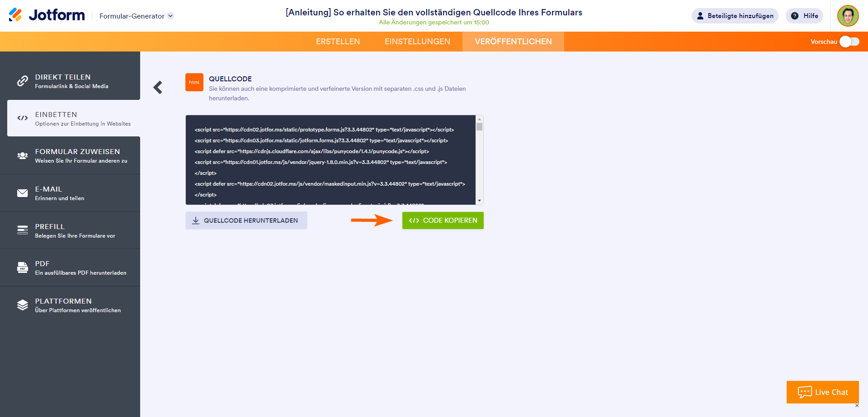This screenshot has width=868, height=417.
Task: Close the Live Chat widget
Action: [x=857, y=406]
